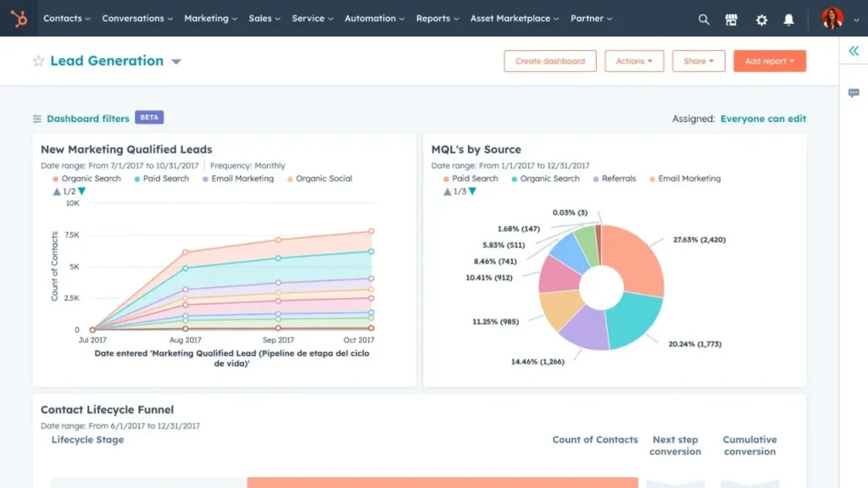This screenshot has width=868, height=488.
Task: Toggle the Organic Search legend item
Action: [86, 179]
